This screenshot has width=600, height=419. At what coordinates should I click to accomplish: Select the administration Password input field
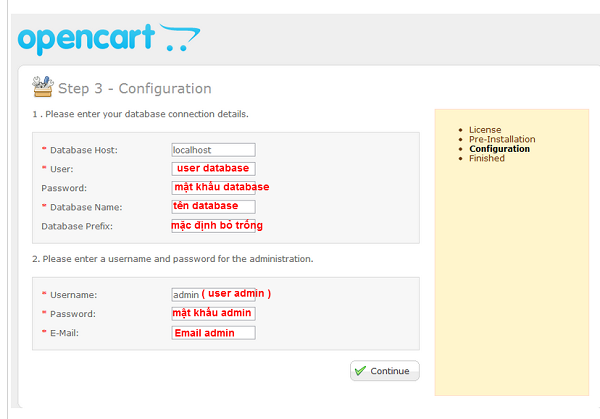(x=212, y=314)
